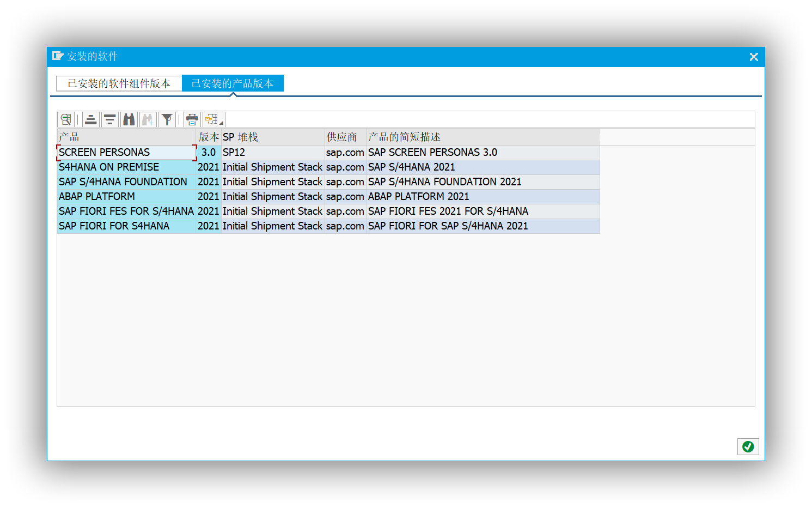Click description SAP SCREEN PERSONAS 3.0
Screen dimensions: 812x508
(483, 153)
